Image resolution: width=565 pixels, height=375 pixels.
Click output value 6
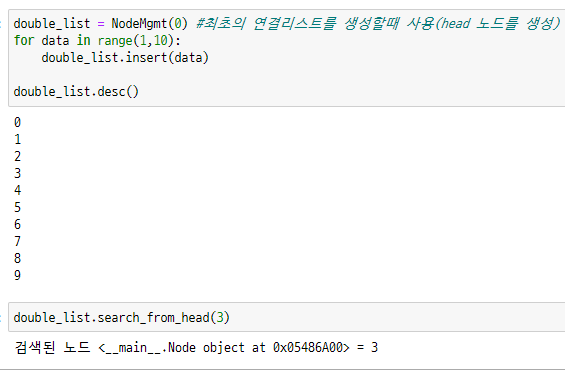coord(18,224)
